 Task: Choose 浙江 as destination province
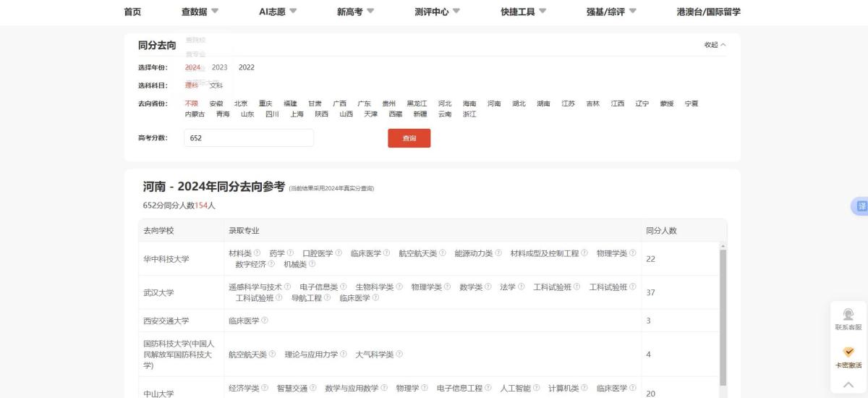click(x=469, y=114)
